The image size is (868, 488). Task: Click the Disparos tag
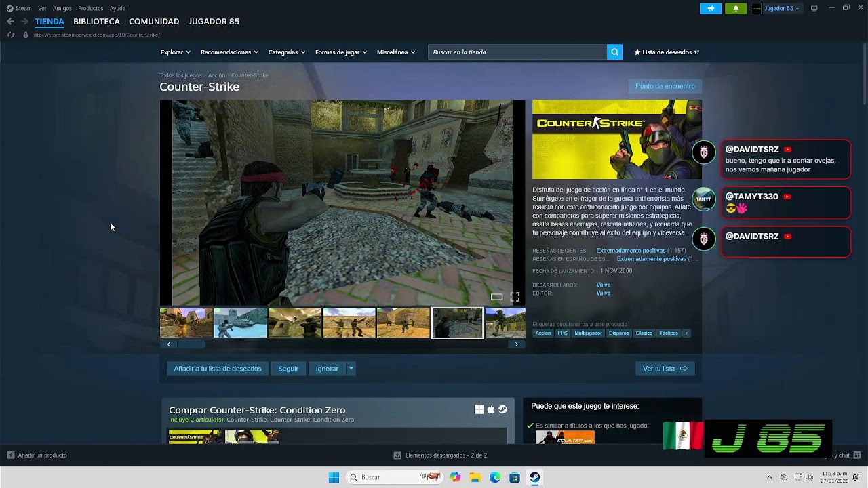tap(618, 333)
